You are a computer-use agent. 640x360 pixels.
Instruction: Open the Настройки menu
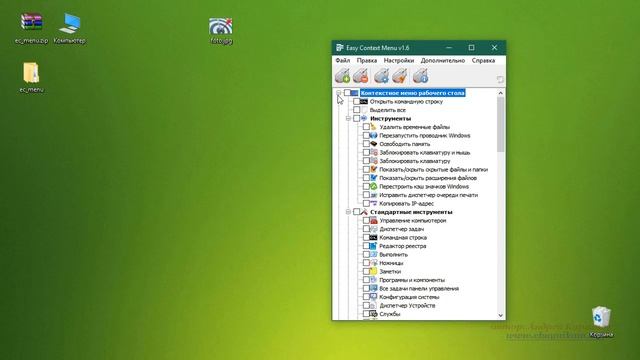tap(399, 60)
